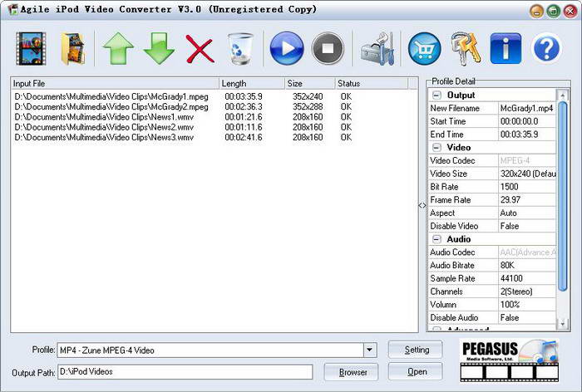This screenshot has width=582, height=392.
Task: Click the 352x288 size cell
Action: tap(308, 107)
